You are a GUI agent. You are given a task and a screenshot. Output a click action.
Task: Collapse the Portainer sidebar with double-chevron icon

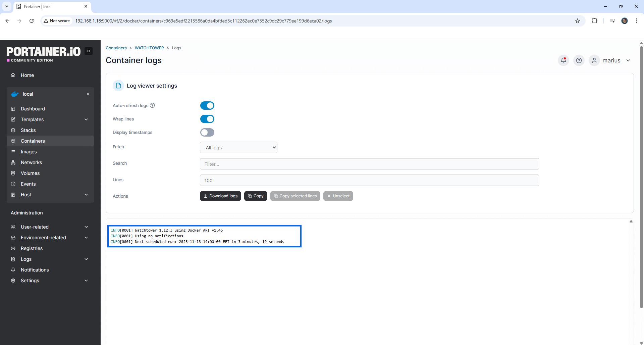(x=89, y=51)
